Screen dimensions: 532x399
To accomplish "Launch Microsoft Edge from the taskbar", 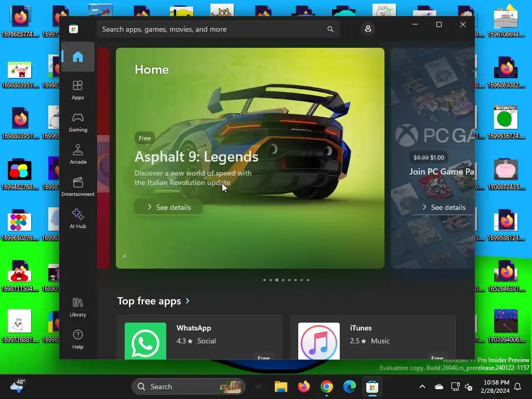I will [x=350, y=387].
